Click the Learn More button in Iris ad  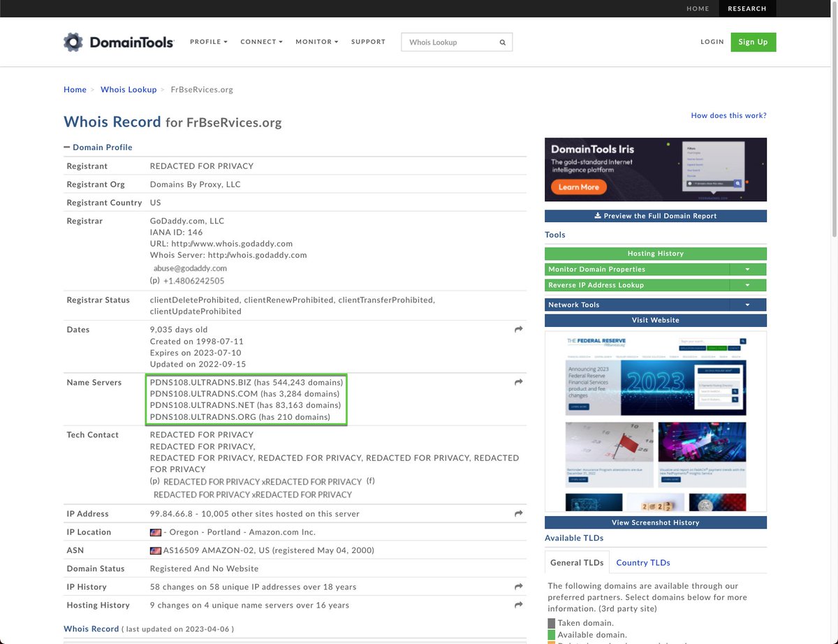[579, 187]
